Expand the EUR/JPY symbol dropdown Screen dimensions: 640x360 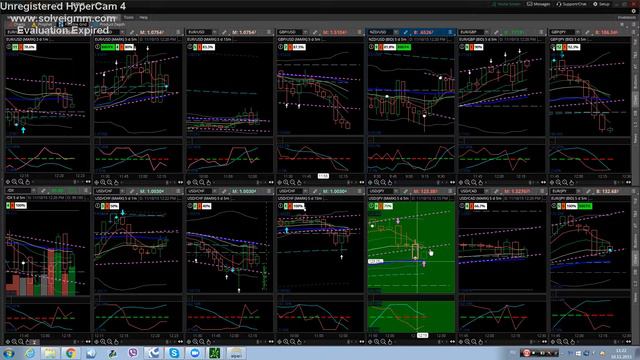tap(578, 191)
